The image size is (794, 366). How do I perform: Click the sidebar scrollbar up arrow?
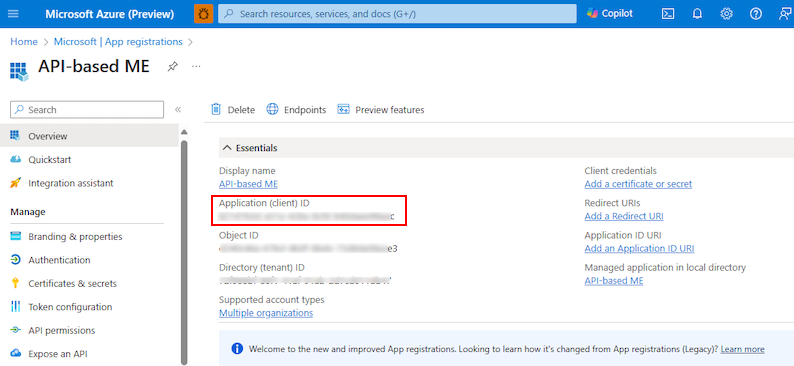pyautogui.click(x=184, y=132)
